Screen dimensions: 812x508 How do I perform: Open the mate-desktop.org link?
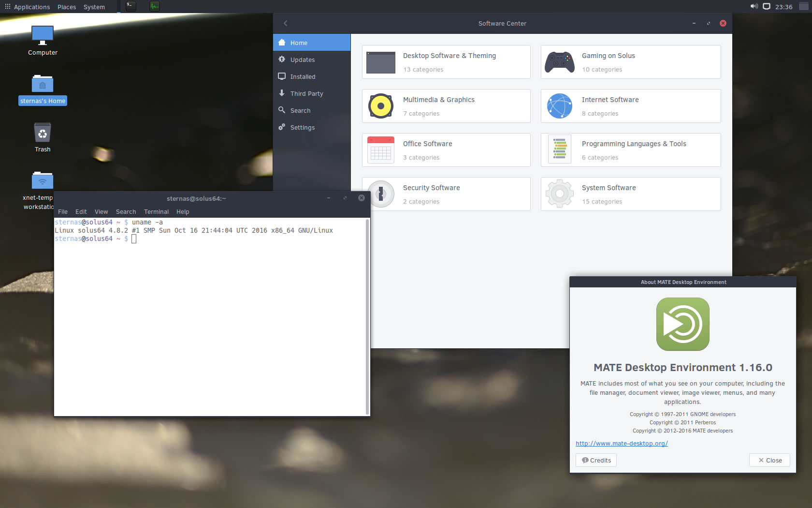point(622,443)
